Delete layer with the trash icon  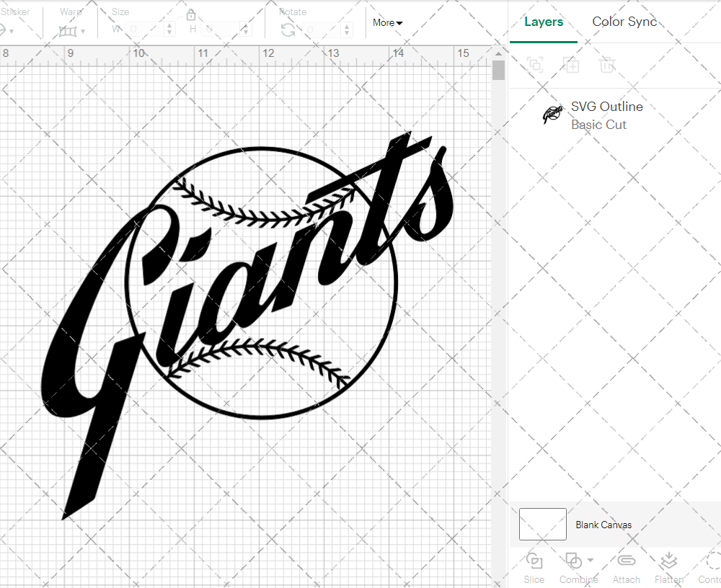coord(607,65)
